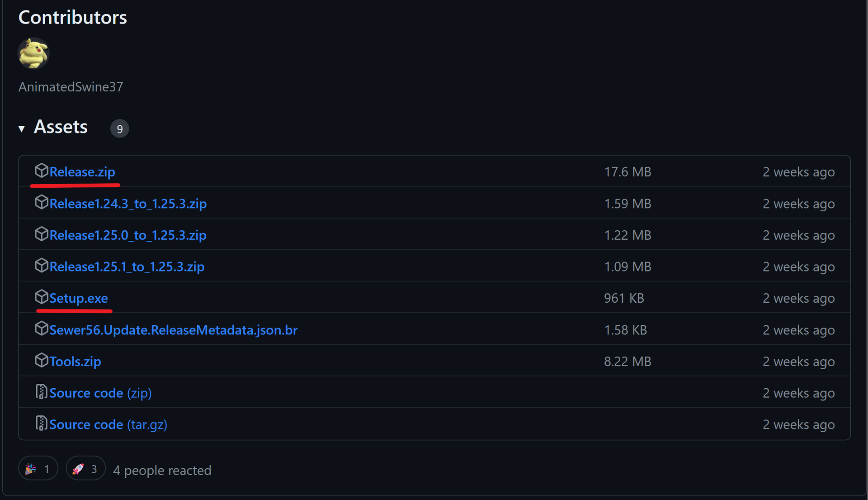The width and height of the screenshot is (868, 500).
Task: Click the package icon beside Release.zip
Action: [x=41, y=171]
